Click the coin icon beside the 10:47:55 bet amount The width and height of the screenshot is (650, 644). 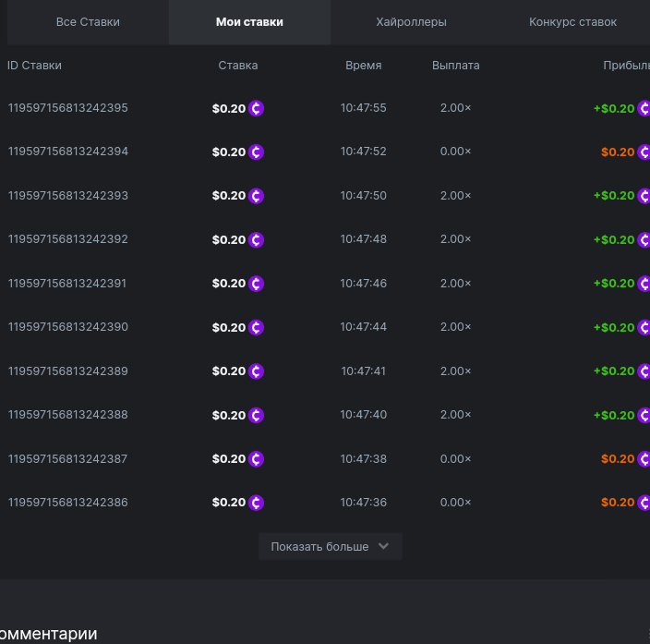pos(257,108)
